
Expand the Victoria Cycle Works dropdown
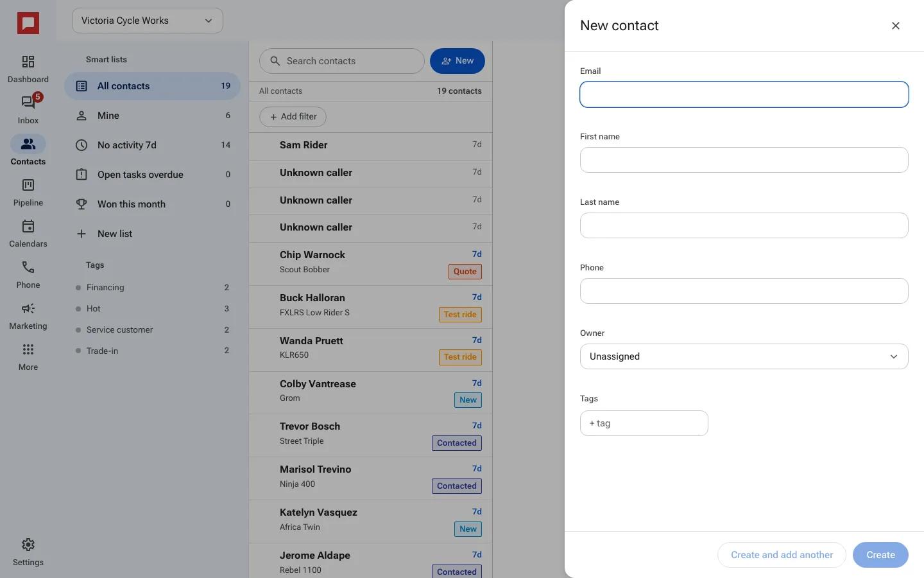click(148, 21)
